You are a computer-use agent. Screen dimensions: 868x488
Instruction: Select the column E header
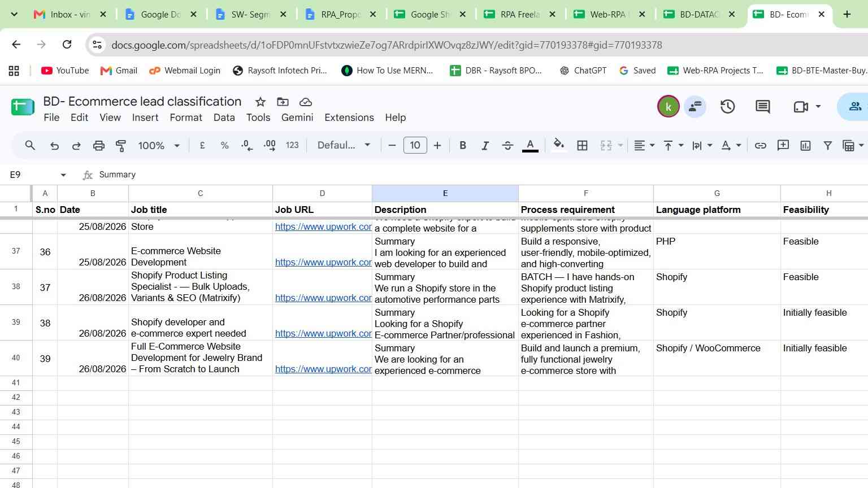(445, 193)
